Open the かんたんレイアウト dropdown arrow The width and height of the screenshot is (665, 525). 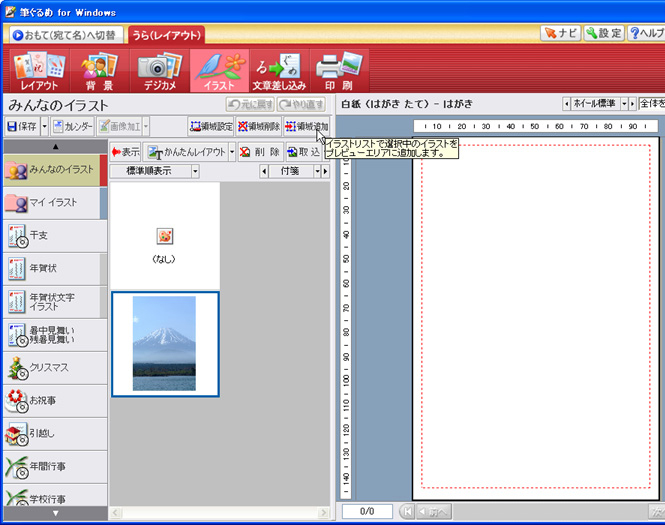coord(232,152)
